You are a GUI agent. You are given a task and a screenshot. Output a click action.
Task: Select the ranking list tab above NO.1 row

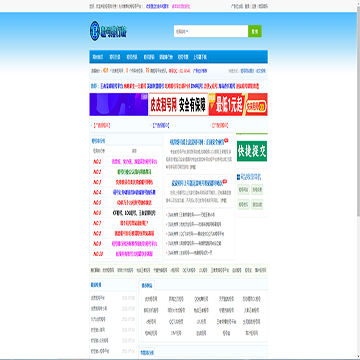(98, 141)
